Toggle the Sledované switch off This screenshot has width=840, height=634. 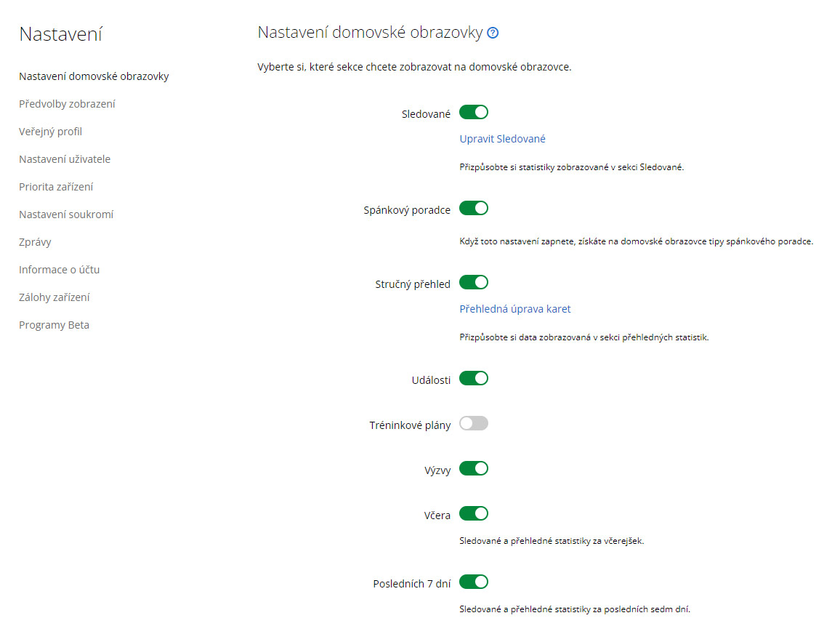(474, 112)
